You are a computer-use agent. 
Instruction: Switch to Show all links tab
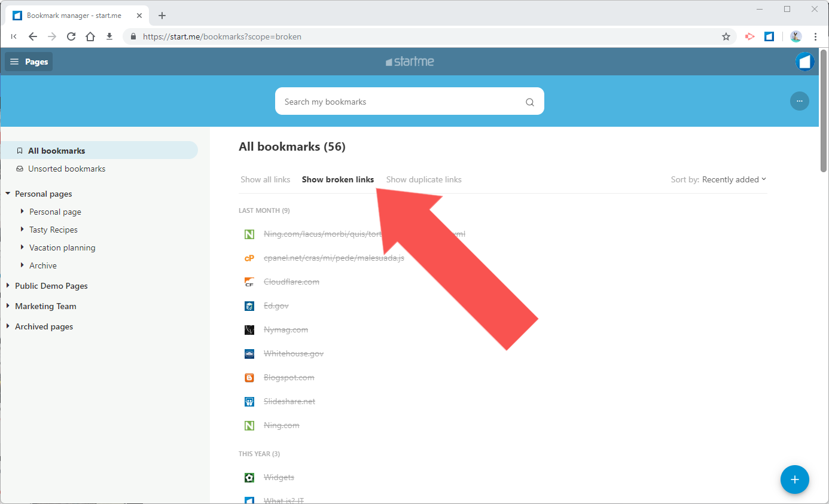coord(265,179)
